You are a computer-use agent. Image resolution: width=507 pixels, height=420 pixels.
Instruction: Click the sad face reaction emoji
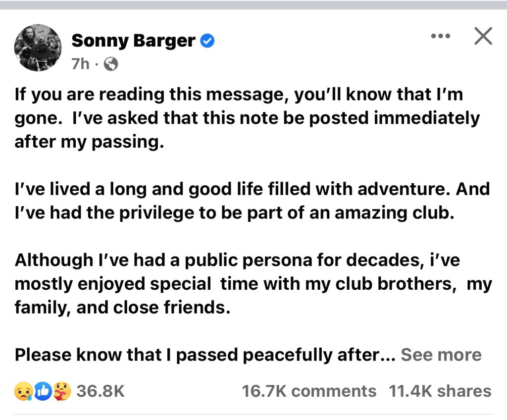point(24,391)
